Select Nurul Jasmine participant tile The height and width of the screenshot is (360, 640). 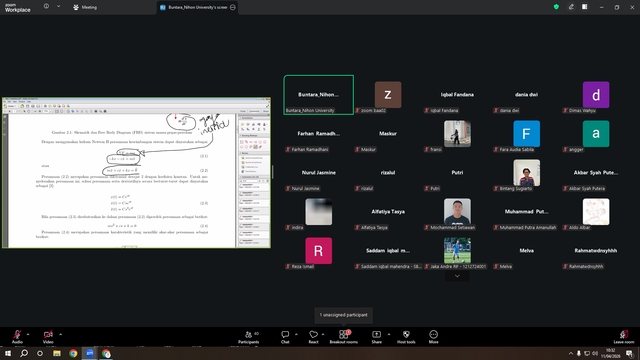(318, 173)
